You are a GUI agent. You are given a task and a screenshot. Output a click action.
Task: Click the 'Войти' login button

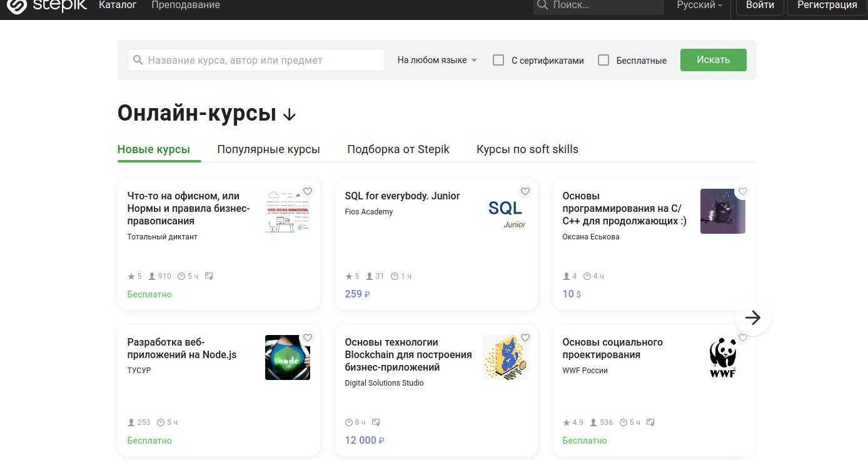pos(760,6)
